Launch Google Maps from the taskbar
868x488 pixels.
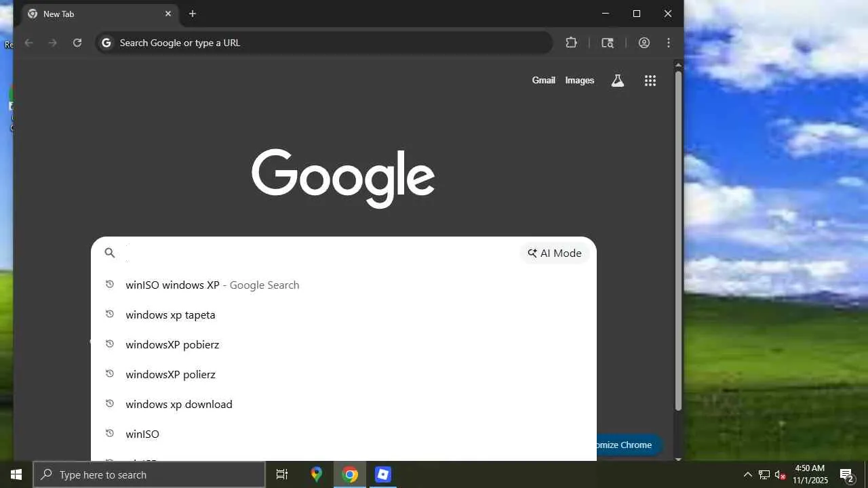click(316, 474)
